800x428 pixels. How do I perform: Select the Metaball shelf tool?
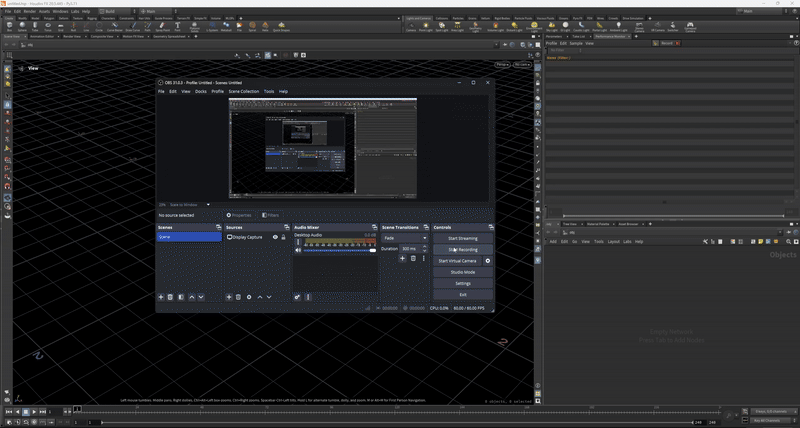[226, 26]
